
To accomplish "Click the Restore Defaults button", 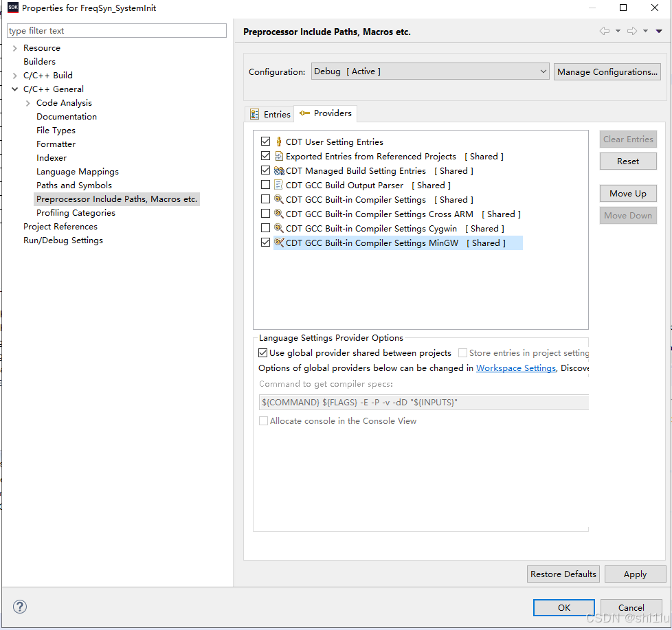I will pos(563,574).
